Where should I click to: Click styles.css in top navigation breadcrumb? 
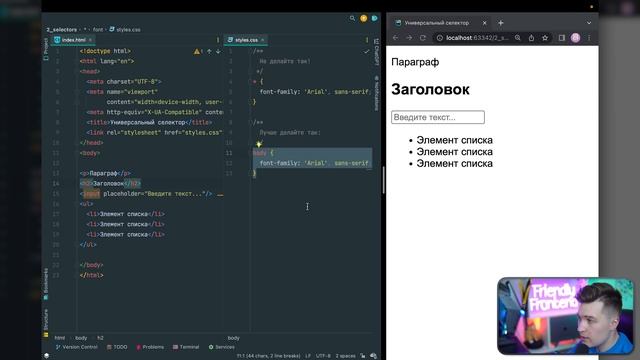[x=125, y=30]
